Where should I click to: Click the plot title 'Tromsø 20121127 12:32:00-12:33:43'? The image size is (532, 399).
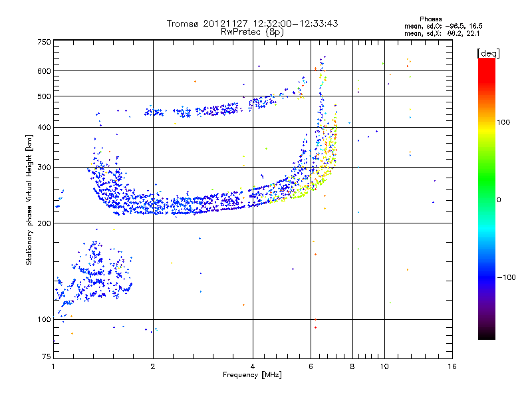tap(252, 23)
